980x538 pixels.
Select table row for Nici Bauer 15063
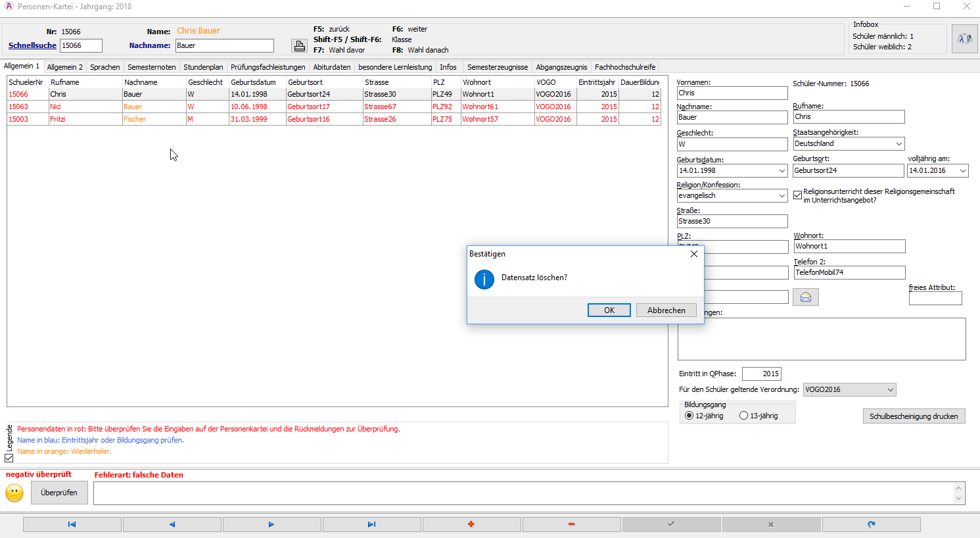[334, 107]
